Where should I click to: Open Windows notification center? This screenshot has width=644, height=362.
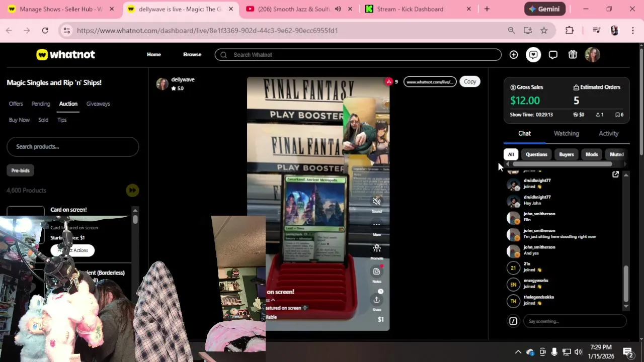coord(628,352)
